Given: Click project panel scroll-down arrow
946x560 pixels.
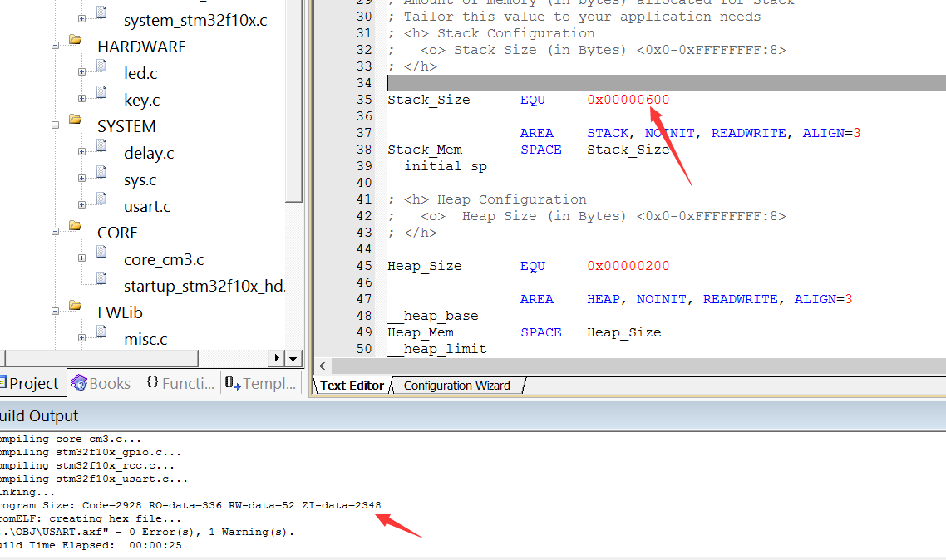Looking at the screenshot, I should [293, 359].
